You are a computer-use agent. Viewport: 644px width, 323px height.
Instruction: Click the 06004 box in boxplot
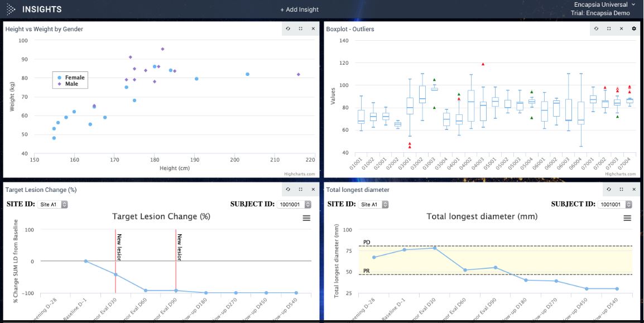[x=581, y=113]
